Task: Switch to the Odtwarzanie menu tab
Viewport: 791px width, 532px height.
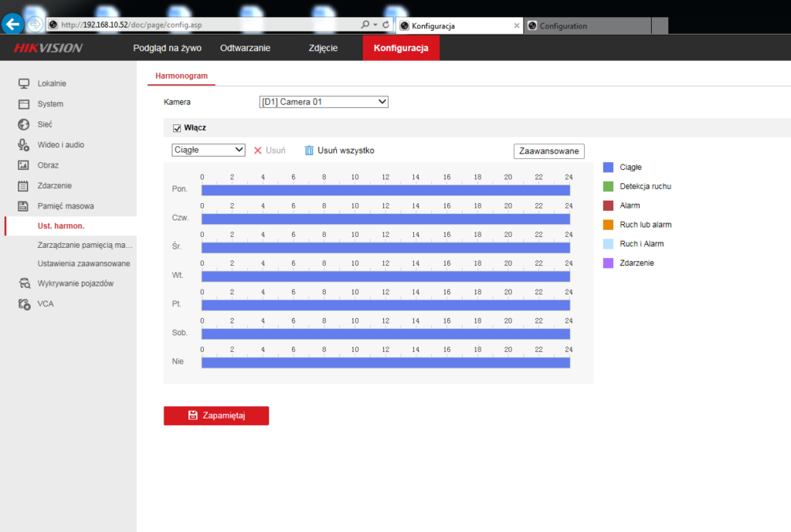Action: (x=245, y=48)
